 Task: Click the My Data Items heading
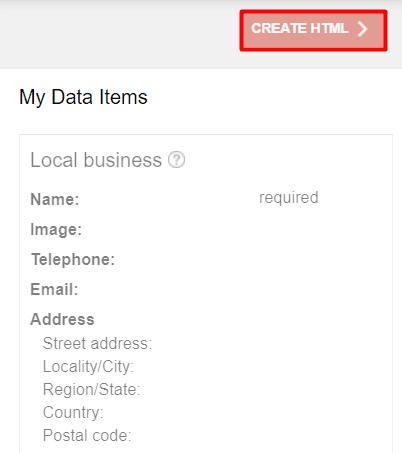pyautogui.click(x=83, y=97)
